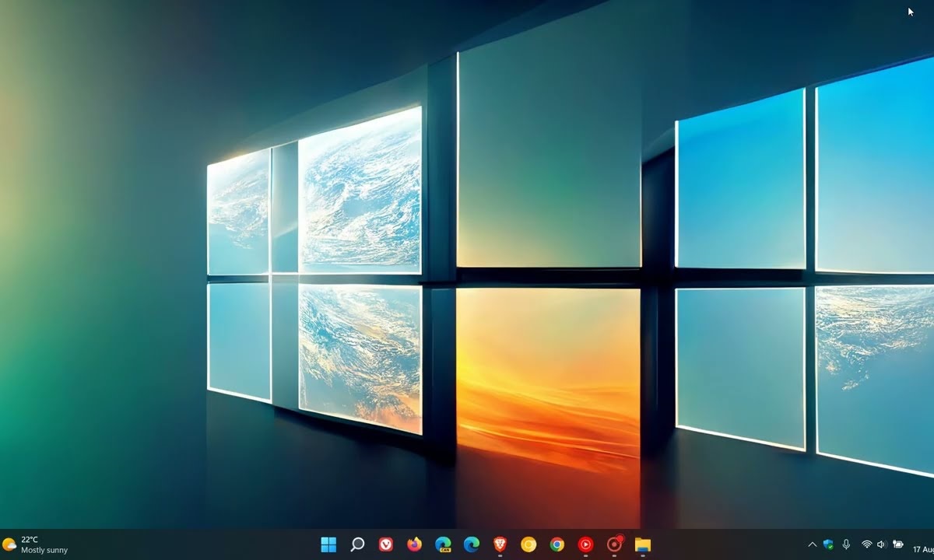Open the YouTube app on the taskbar

coord(585,545)
